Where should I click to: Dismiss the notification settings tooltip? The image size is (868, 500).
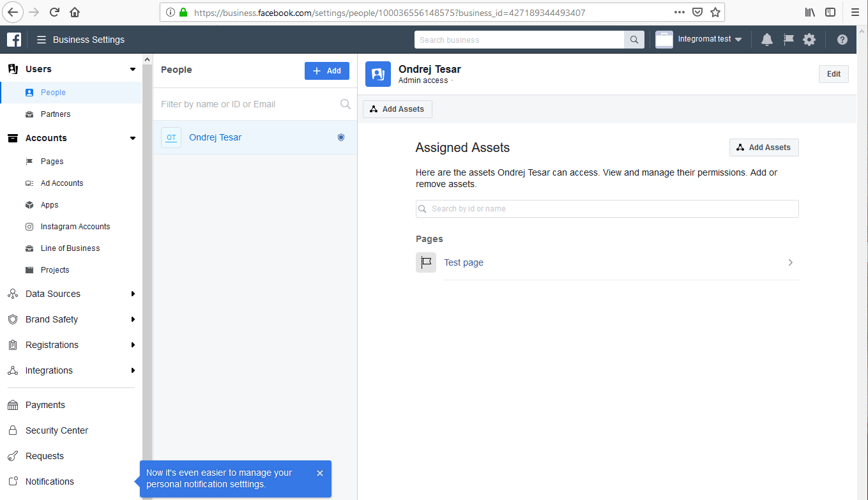pyautogui.click(x=320, y=473)
